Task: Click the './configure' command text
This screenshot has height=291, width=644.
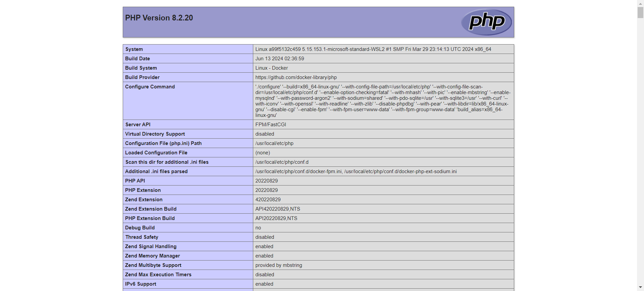Action: click(383, 101)
